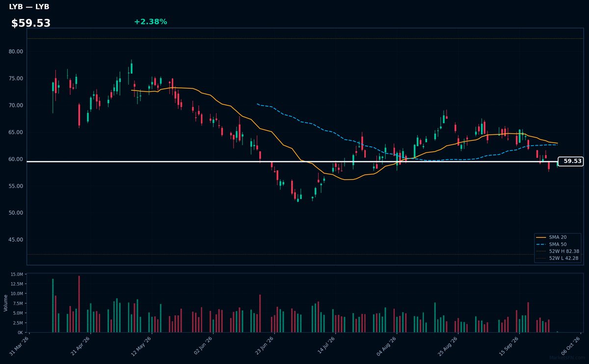The image size is (589, 364).
Task: Click the 45.00 price axis label
Action: click(x=16, y=240)
